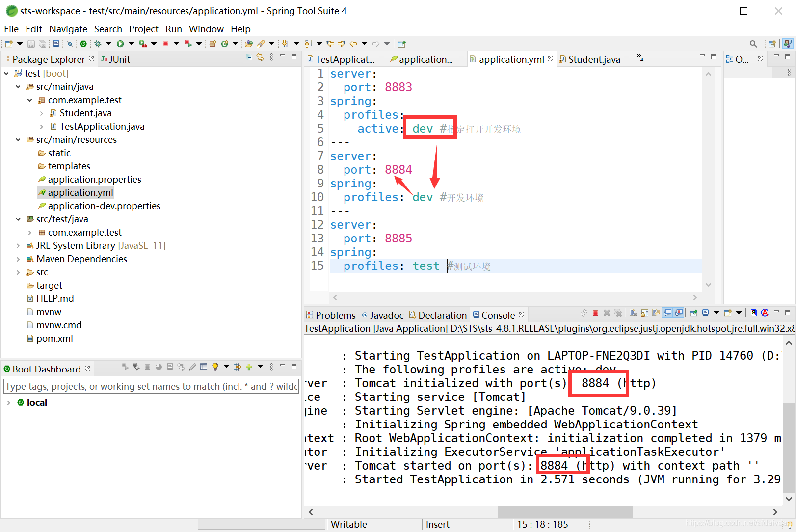Expand the local node in Boot Dashboard
This screenshot has width=796, height=532.
[8, 402]
